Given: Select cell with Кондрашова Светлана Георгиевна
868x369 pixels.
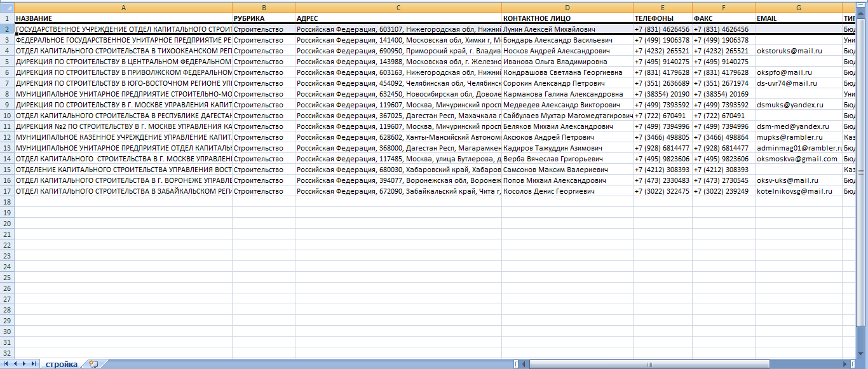Looking at the screenshot, I should click(567, 72).
